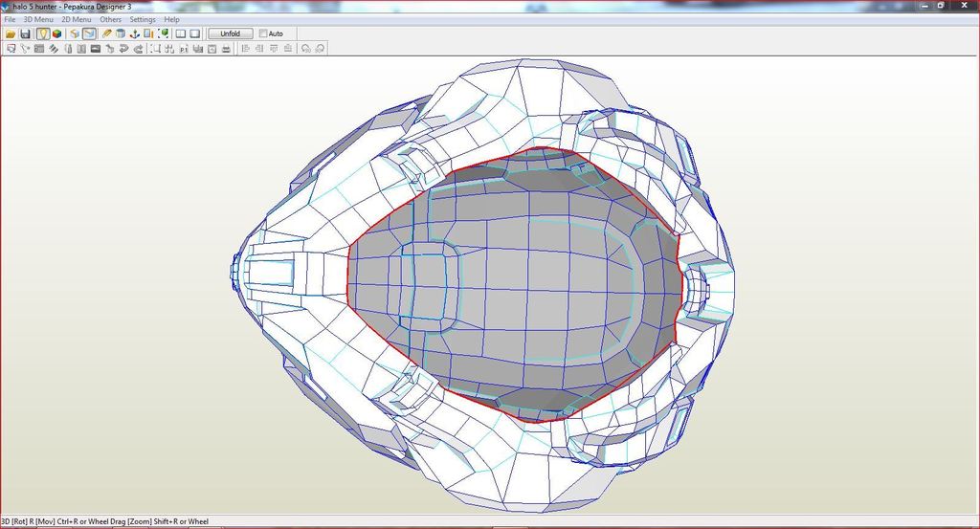Viewport: 980px width, 529px height.
Task: Select the join/disjoin faces tool icon
Action: (x=25, y=49)
